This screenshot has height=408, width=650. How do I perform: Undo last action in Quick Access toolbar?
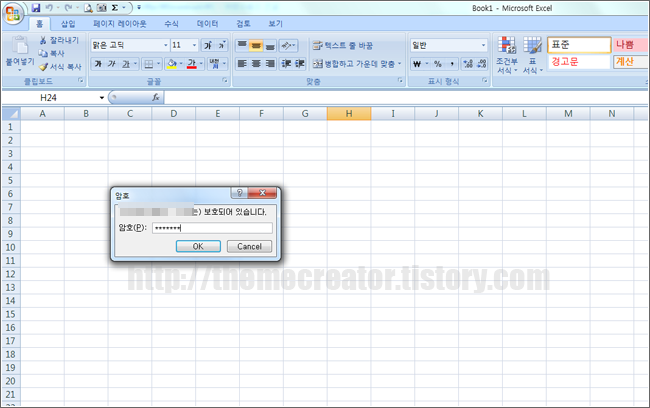(x=49, y=7)
